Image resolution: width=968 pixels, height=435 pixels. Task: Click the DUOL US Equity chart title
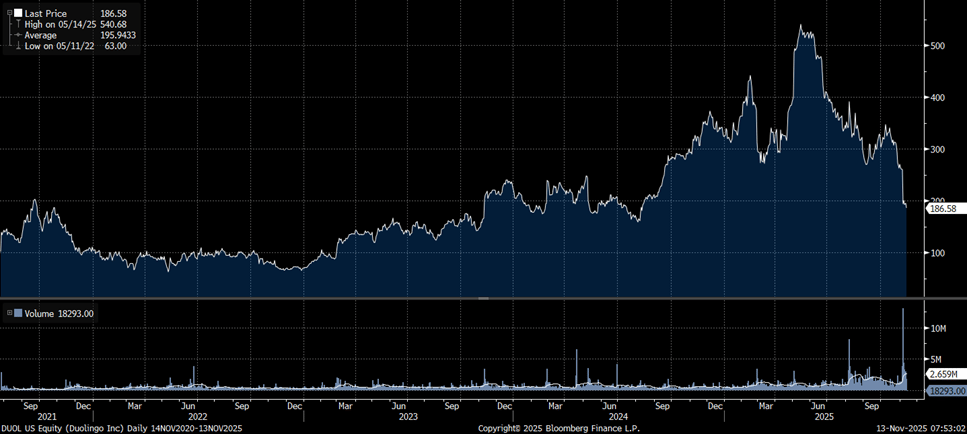122,428
